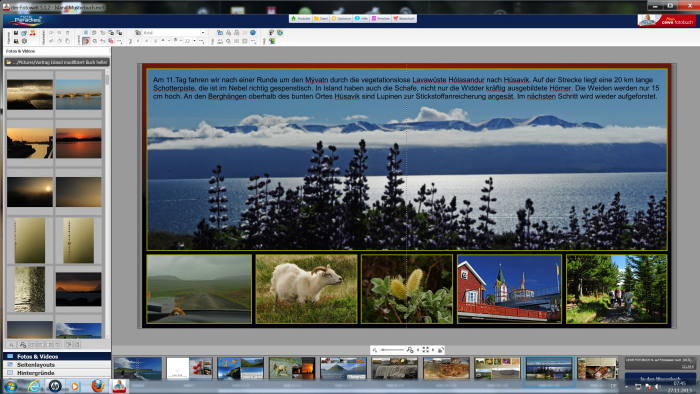700x394 pixels.
Task: Adjust the page zoom slider
Action: click(392, 350)
